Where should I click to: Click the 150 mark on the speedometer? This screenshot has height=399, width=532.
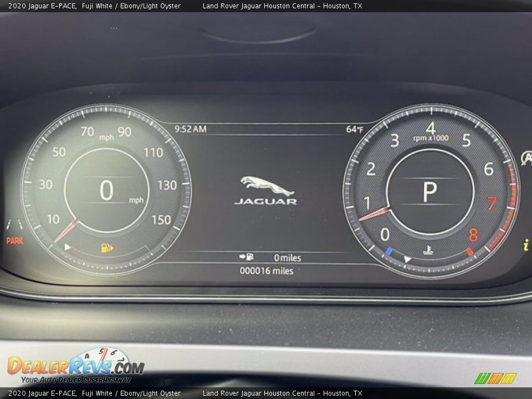click(x=161, y=220)
